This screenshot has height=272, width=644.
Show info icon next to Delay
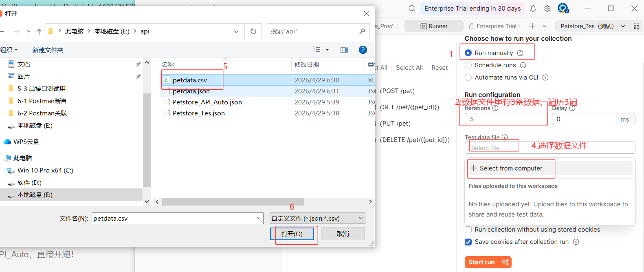572,108
